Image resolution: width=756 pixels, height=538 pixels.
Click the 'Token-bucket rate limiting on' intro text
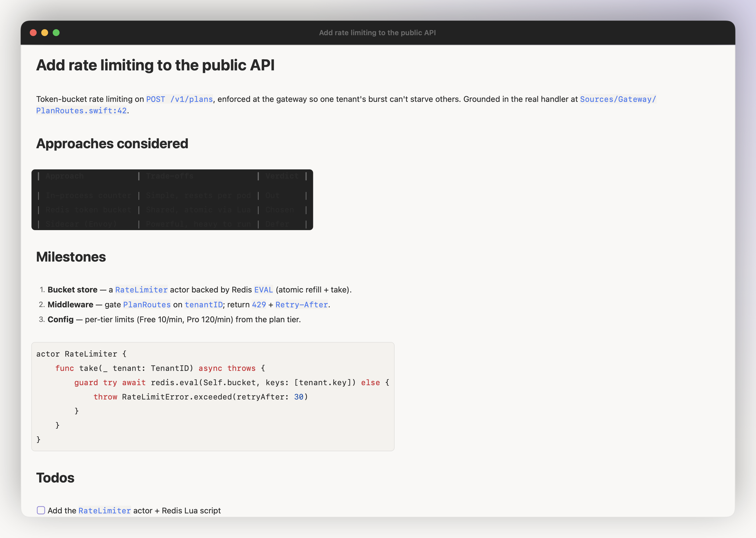coord(90,99)
